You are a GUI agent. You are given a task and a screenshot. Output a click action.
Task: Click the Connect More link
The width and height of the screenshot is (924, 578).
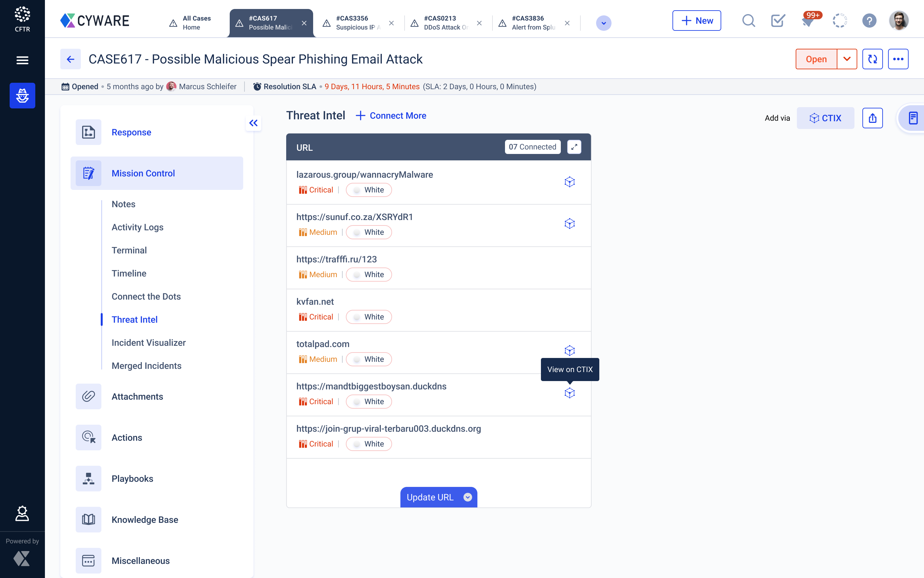391,115
